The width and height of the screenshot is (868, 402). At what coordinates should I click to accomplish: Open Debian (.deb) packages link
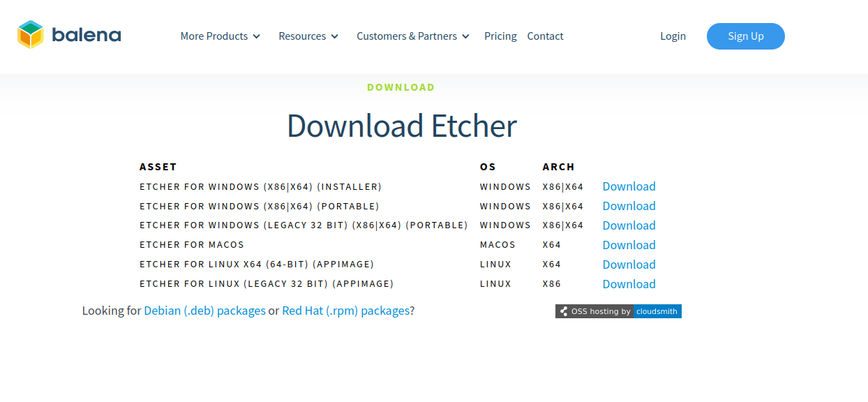click(204, 311)
